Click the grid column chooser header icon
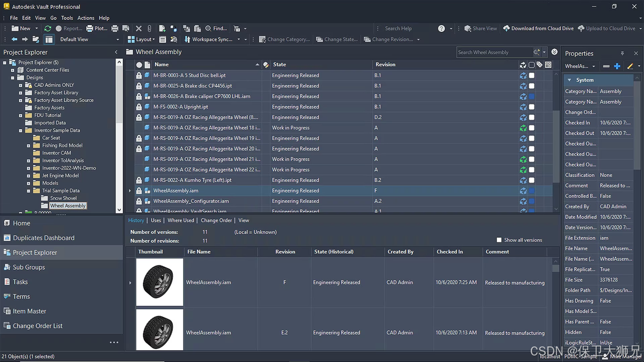 pyautogui.click(x=548, y=64)
